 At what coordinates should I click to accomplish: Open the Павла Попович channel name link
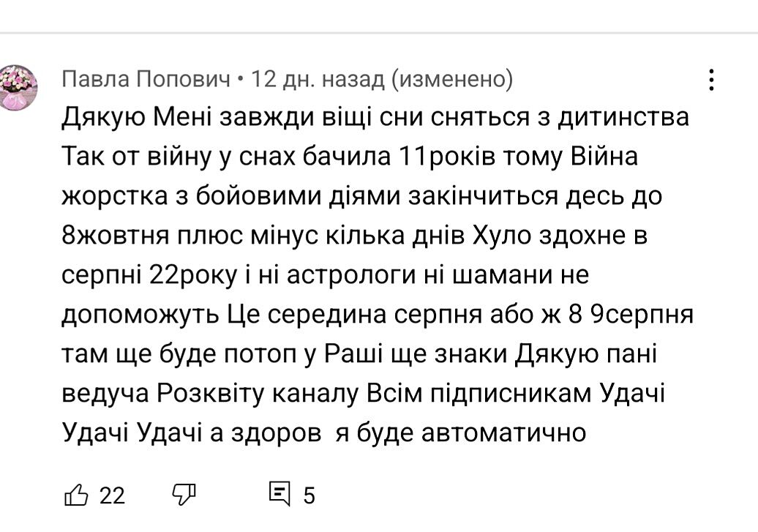(x=146, y=78)
